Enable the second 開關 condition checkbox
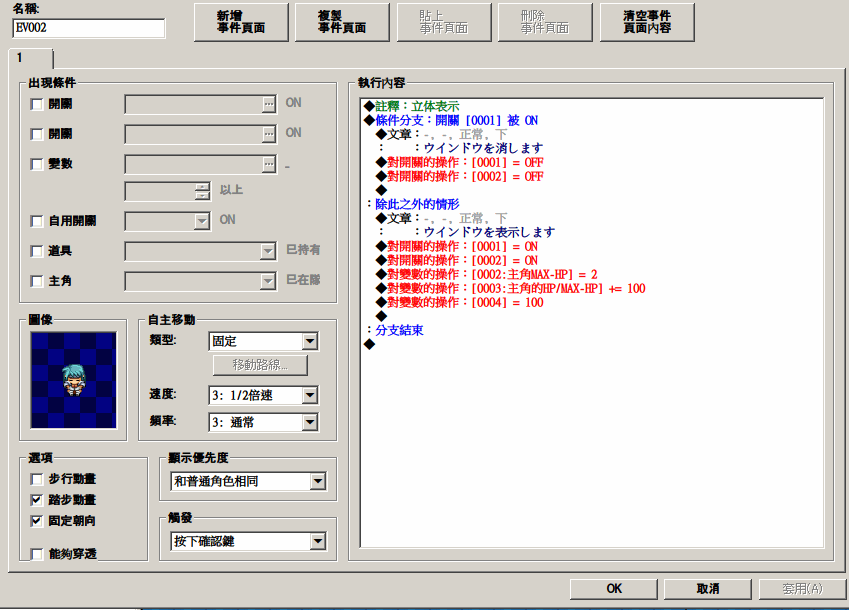This screenshot has width=849, height=610. pos(37,134)
